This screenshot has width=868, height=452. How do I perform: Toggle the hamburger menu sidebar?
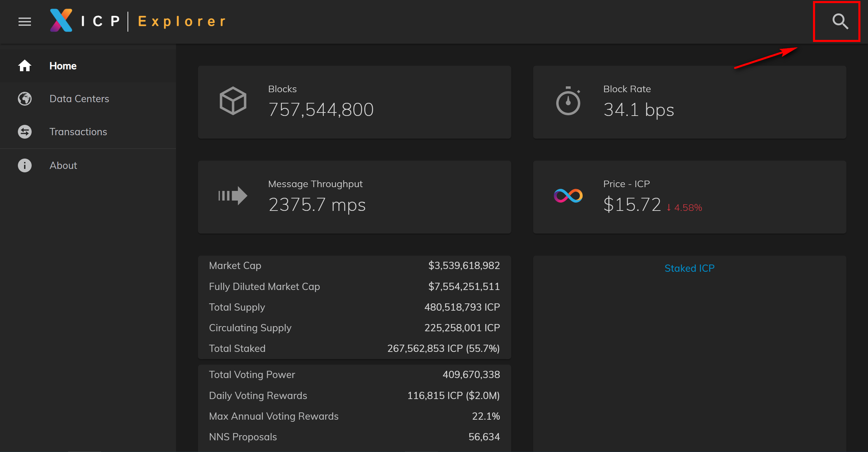coord(25,22)
